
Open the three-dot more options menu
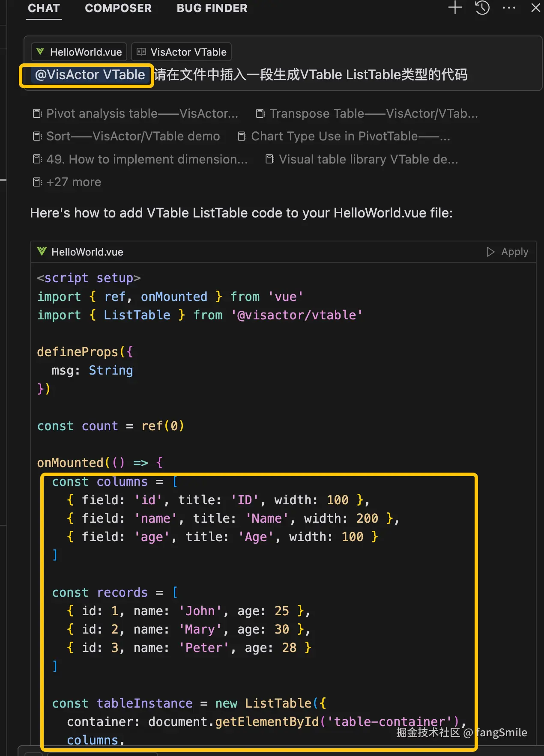tap(509, 8)
